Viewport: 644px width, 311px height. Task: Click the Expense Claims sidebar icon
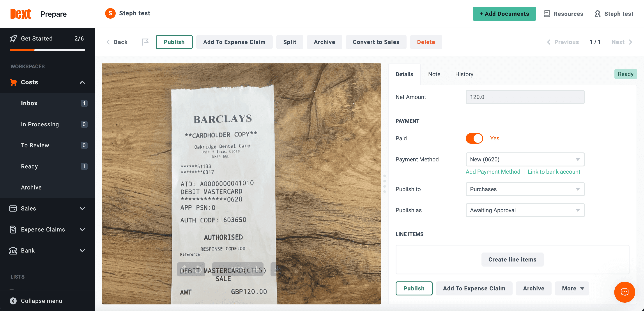point(13,229)
